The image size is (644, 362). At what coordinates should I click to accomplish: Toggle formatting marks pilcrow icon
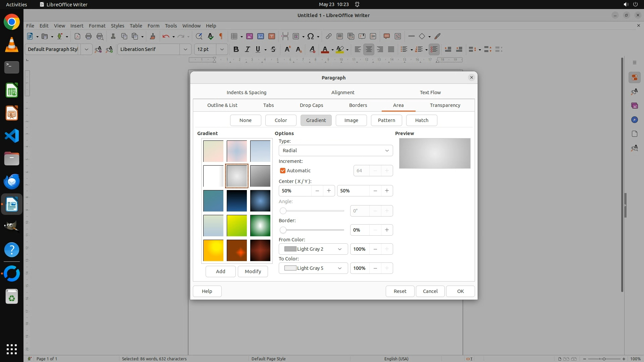tap(221, 36)
